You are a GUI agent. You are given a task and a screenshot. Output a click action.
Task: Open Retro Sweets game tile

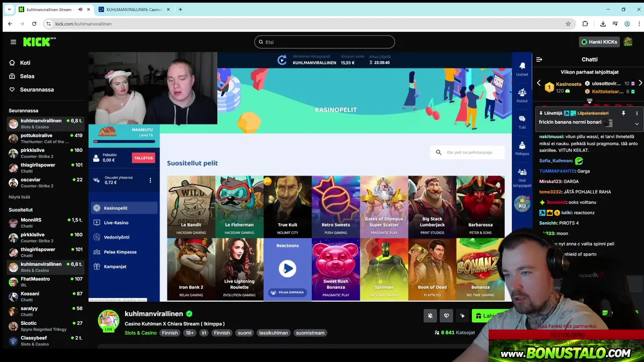coord(336,206)
